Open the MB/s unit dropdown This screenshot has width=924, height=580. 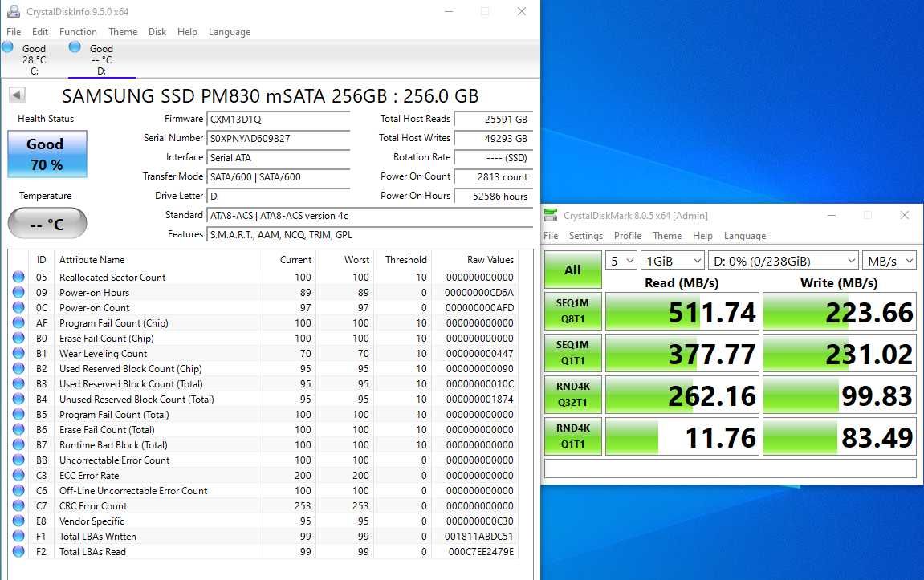pos(889,261)
